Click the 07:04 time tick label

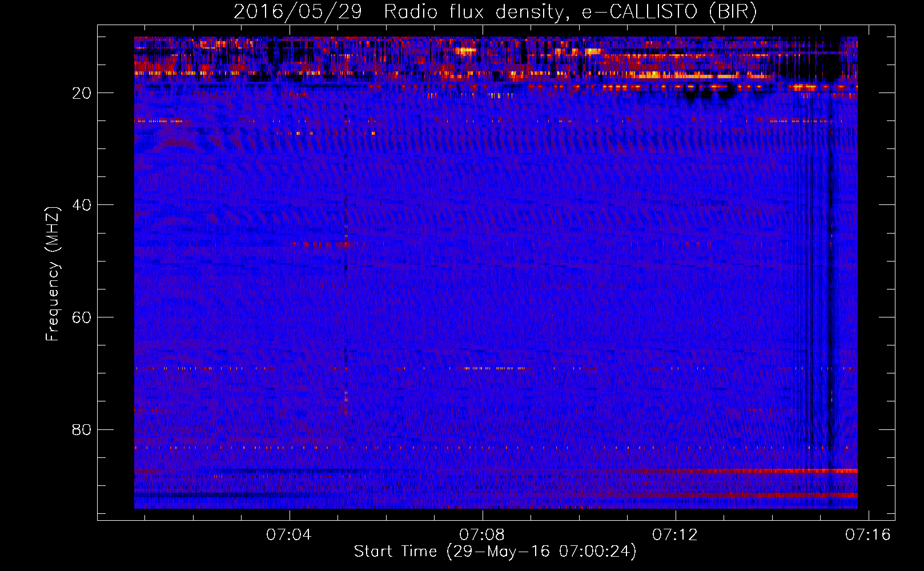(x=290, y=535)
